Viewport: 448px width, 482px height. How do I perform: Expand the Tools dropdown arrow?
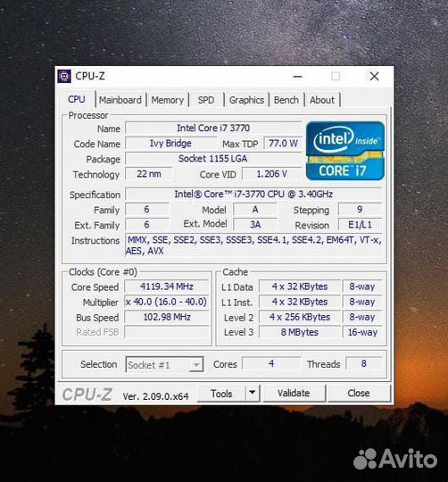click(253, 393)
